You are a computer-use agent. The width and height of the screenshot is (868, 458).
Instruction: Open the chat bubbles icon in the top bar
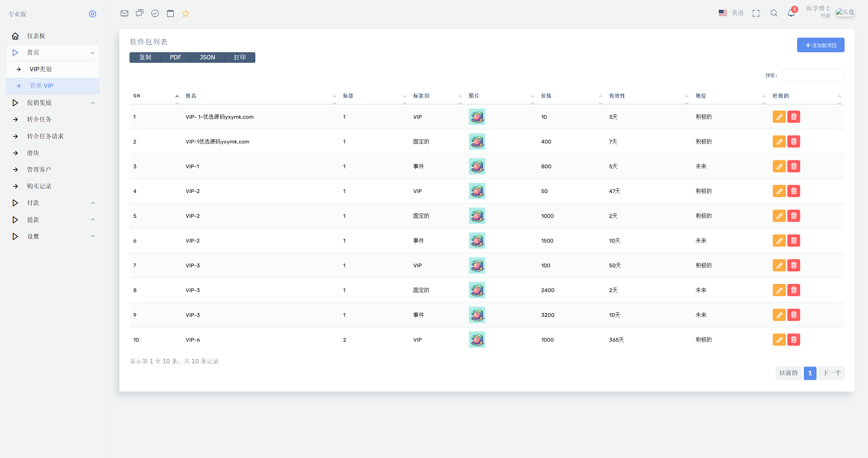click(140, 13)
